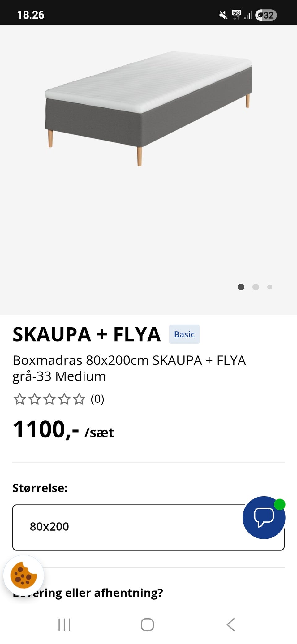The height and width of the screenshot is (644, 297).
Task: Tap the first rating star
Action: (19, 399)
